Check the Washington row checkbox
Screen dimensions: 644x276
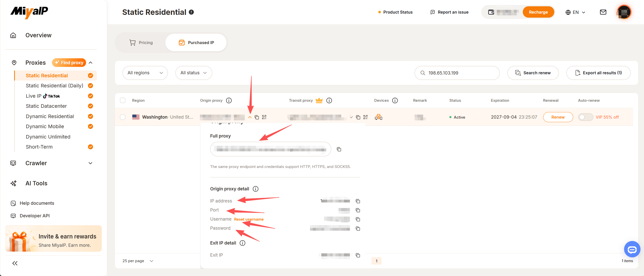coord(122,117)
